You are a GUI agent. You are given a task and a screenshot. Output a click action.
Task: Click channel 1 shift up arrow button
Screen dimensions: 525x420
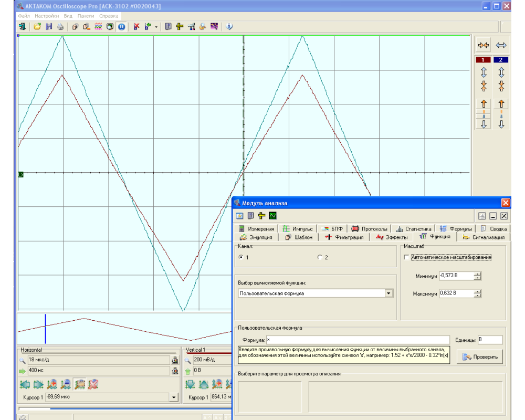click(x=484, y=104)
